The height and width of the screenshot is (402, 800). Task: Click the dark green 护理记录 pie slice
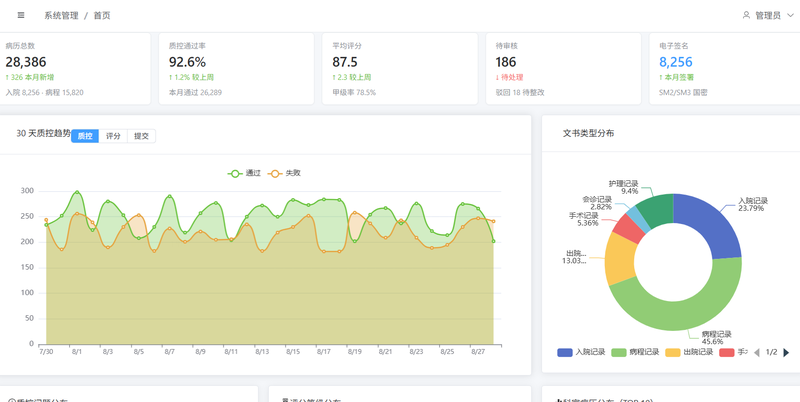(658, 209)
